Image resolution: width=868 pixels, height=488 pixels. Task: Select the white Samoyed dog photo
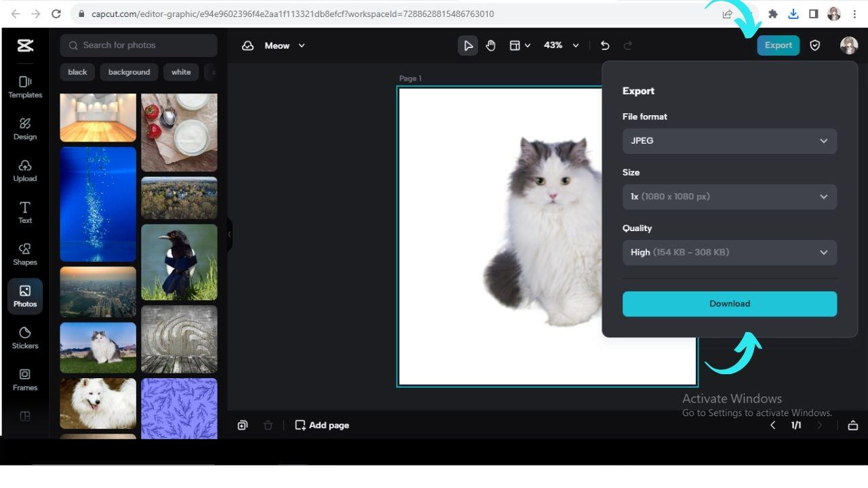tap(98, 403)
